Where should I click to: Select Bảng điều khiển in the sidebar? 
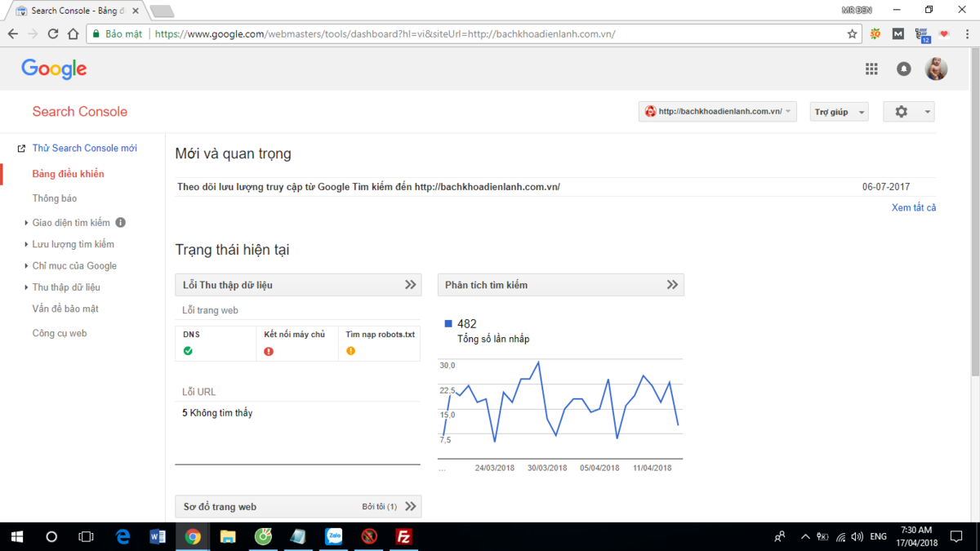[68, 174]
